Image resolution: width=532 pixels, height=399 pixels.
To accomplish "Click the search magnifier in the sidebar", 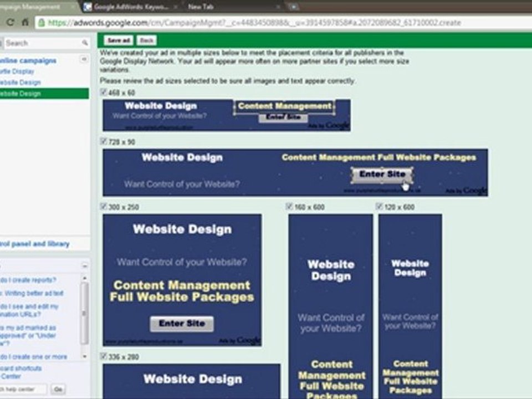I will [x=85, y=43].
